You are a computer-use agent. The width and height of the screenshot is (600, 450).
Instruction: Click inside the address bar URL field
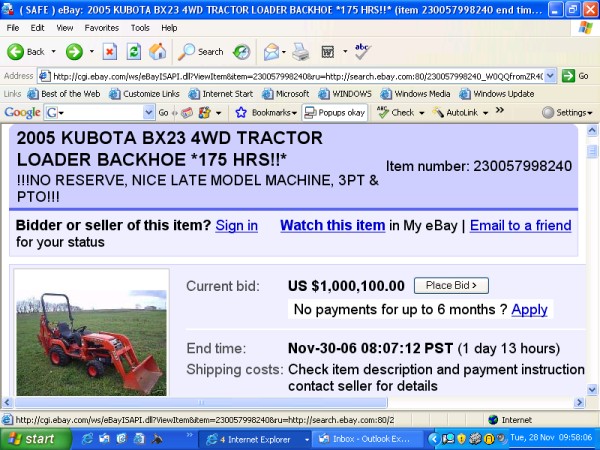point(298,76)
